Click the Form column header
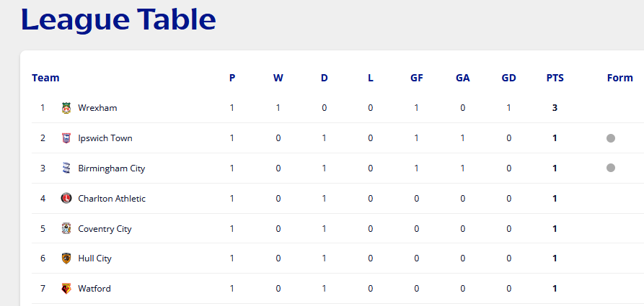This screenshot has height=306, width=644. tap(619, 78)
